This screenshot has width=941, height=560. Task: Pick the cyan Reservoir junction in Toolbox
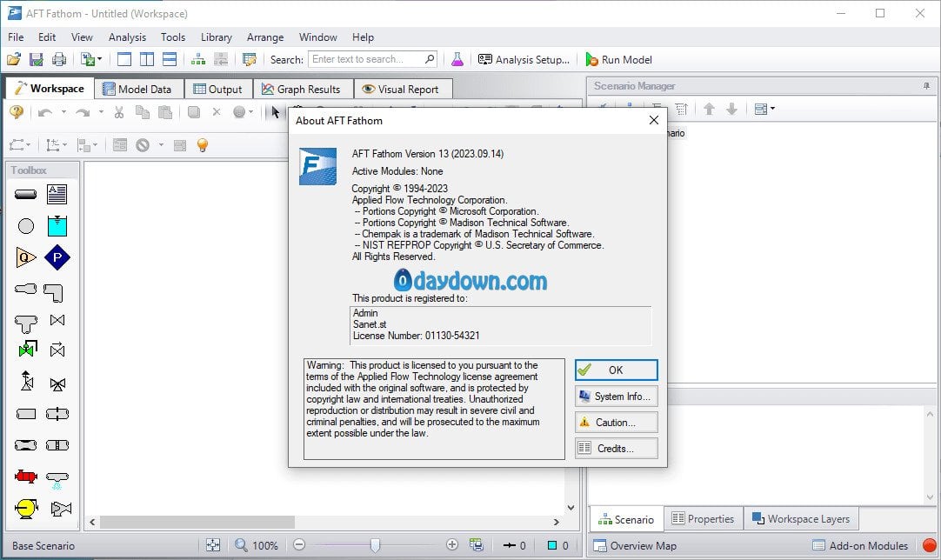(57, 226)
